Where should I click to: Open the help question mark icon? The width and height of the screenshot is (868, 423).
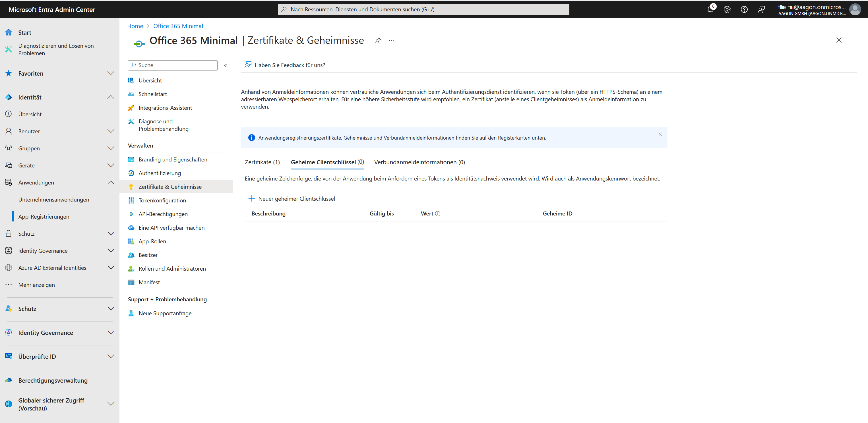click(744, 9)
